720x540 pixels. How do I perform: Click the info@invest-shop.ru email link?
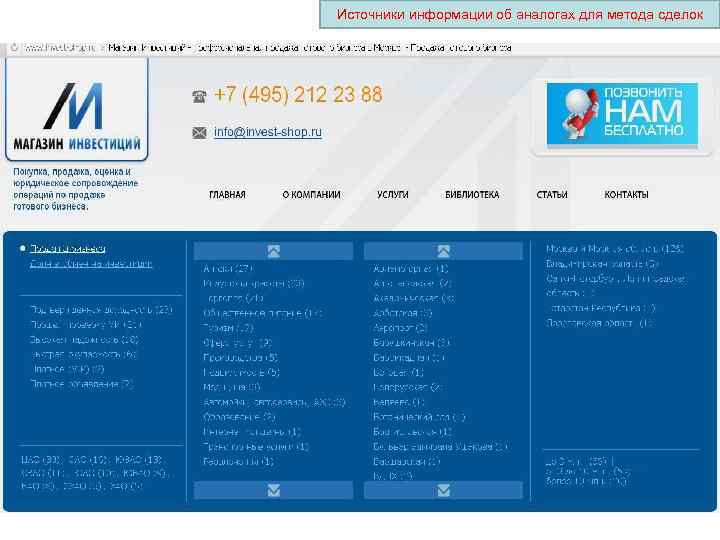pos(268,132)
